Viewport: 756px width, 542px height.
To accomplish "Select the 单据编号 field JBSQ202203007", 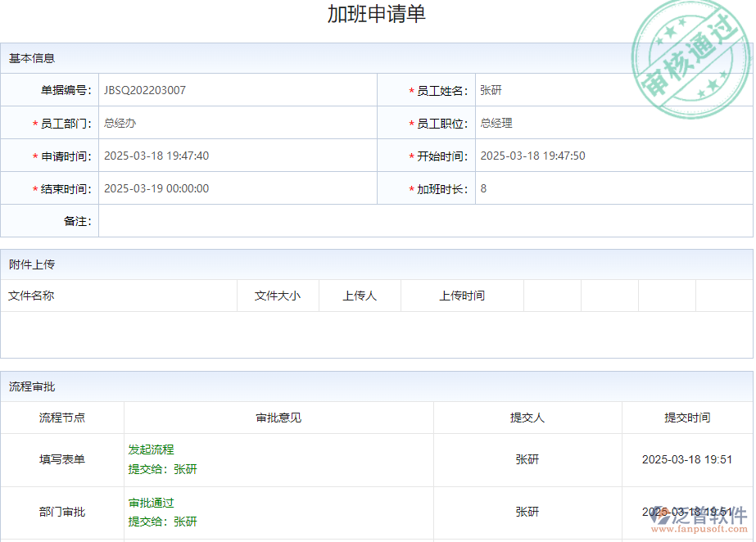I will (236, 90).
